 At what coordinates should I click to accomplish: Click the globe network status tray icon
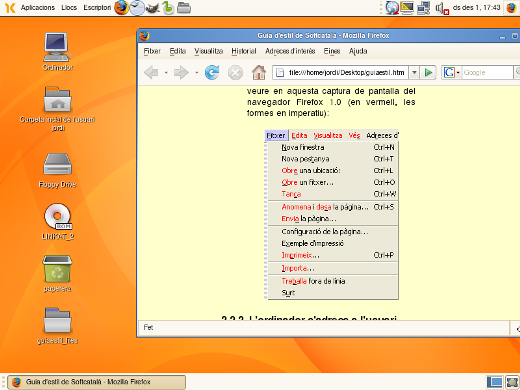392,8
